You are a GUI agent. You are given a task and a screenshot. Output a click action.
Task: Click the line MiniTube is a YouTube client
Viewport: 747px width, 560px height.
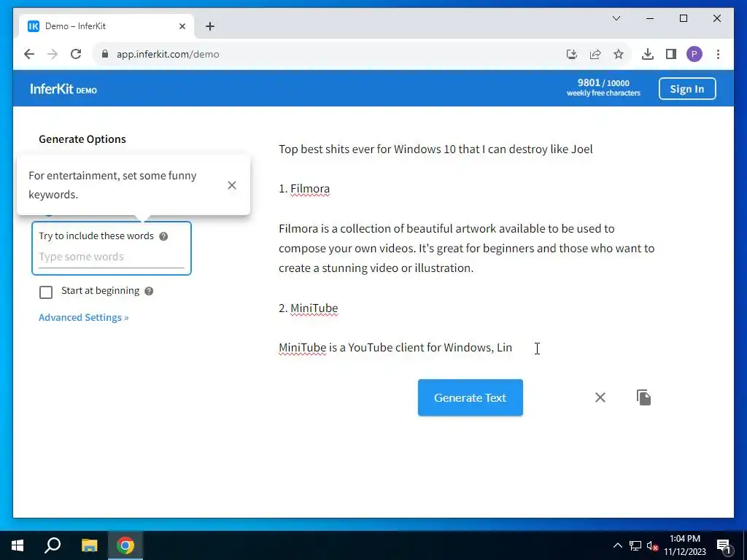(x=395, y=348)
